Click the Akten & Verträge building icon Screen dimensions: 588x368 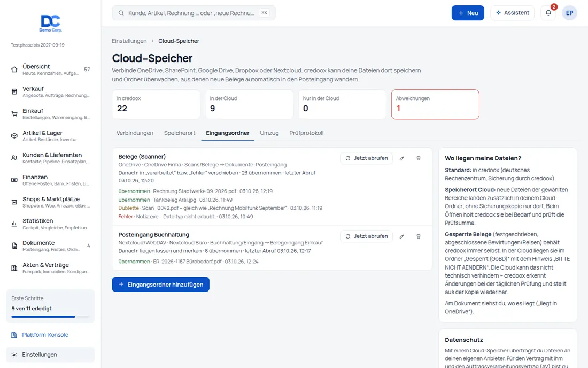14,268
